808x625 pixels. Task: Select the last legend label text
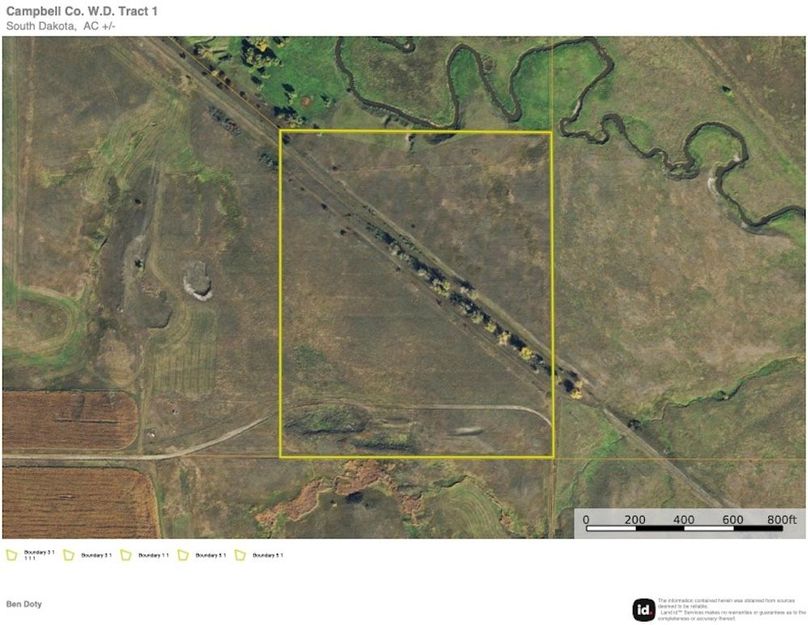click(267, 555)
